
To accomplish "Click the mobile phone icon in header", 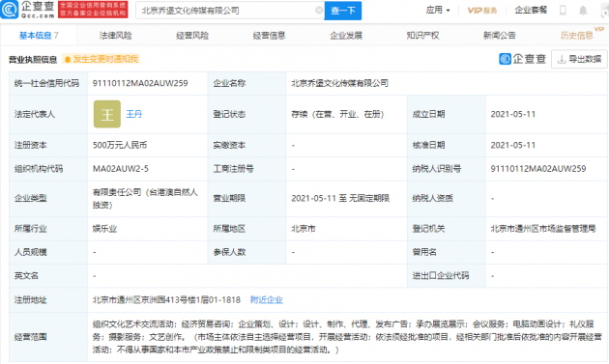I will (563, 11).
